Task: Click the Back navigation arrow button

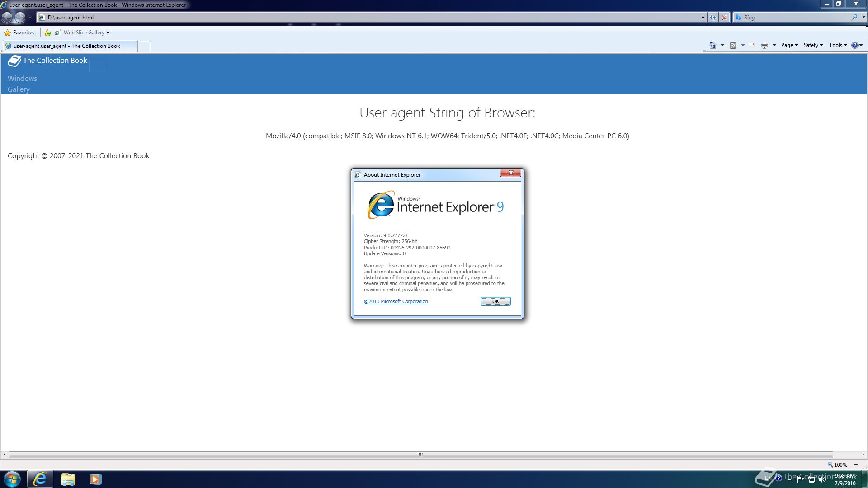Action: (7, 18)
